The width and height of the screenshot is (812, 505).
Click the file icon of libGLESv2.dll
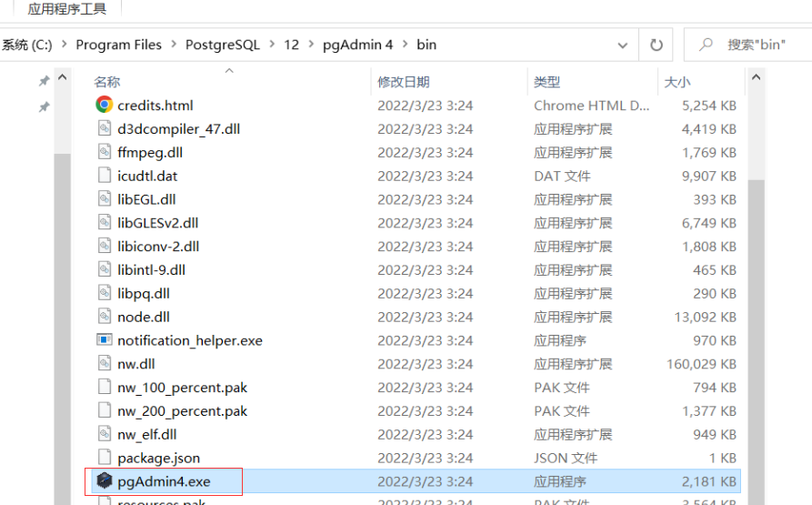coord(104,222)
